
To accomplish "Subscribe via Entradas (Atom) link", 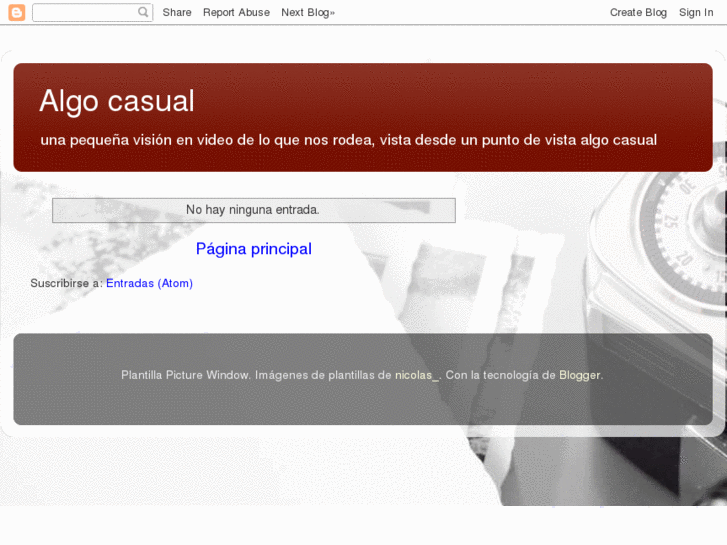I will (149, 283).
